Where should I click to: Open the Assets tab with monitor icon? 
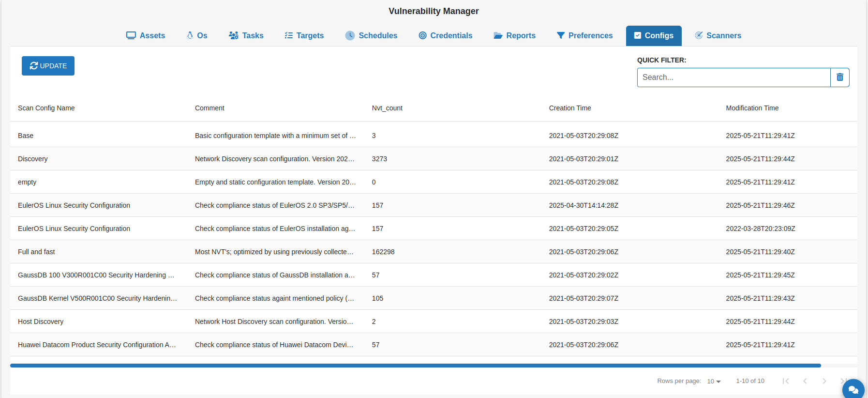coord(146,36)
